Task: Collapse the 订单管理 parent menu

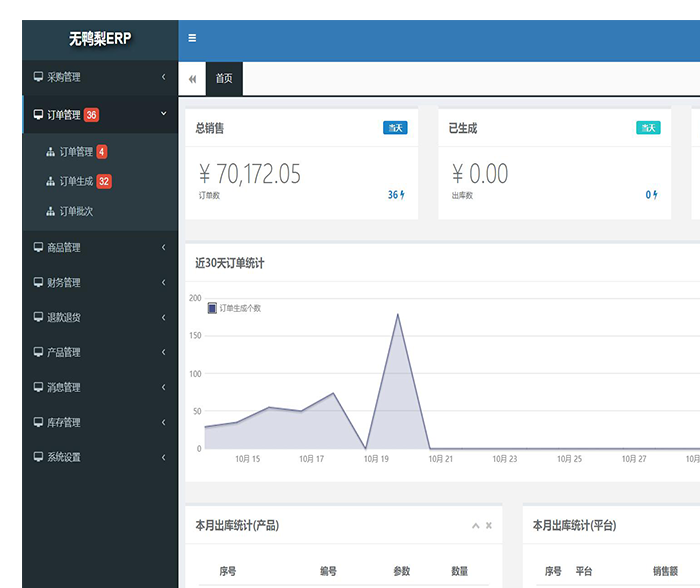Action: [163, 114]
